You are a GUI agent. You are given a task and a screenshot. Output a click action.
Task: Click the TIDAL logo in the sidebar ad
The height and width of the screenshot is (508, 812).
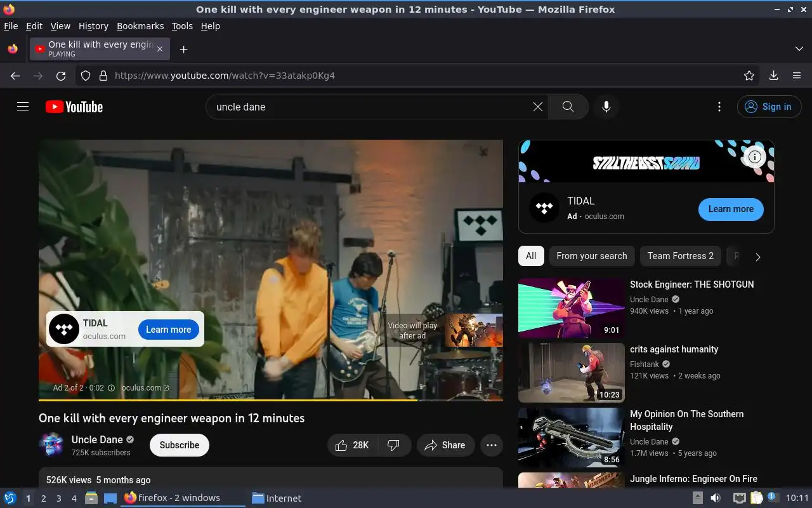(x=544, y=208)
